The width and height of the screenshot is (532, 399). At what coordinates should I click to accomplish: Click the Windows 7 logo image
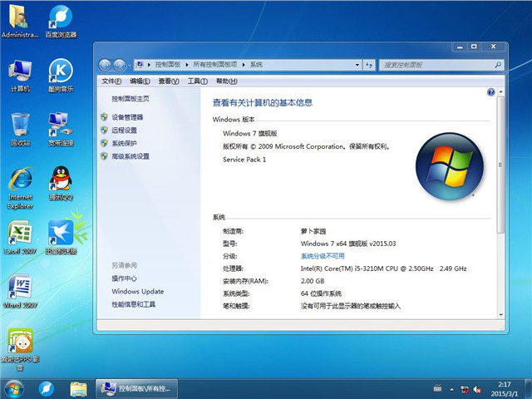450,166
